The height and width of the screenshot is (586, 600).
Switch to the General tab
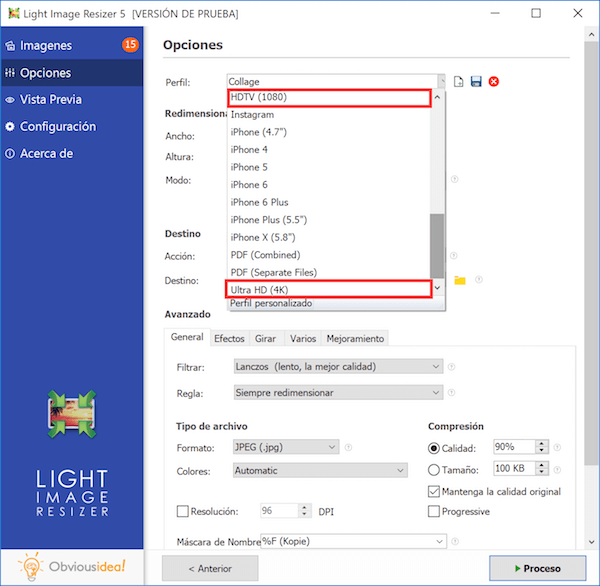pos(187,337)
